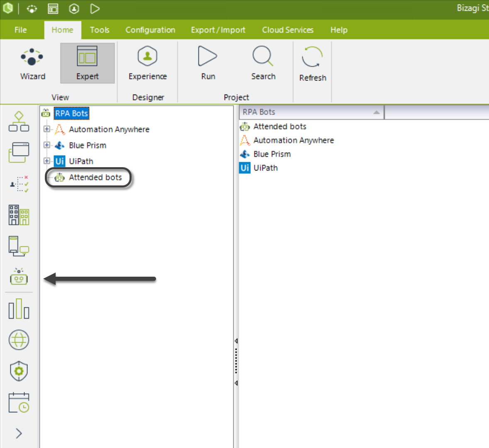Image resolution: width=489 pixels, height=448 pixels.
Task: Click the upper splitter collapse arrow
Action: (x=236, y=341)
